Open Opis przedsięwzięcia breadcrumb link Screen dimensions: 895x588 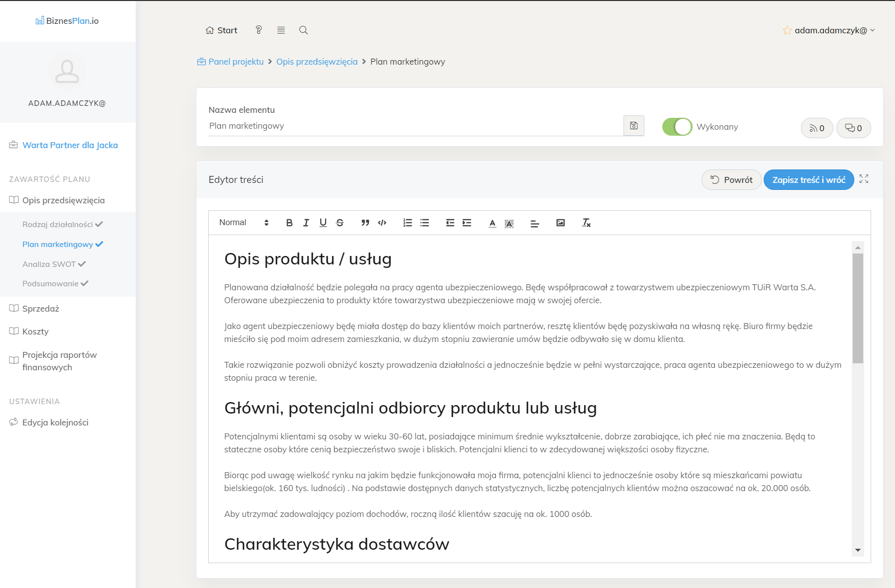coord(317,62)
